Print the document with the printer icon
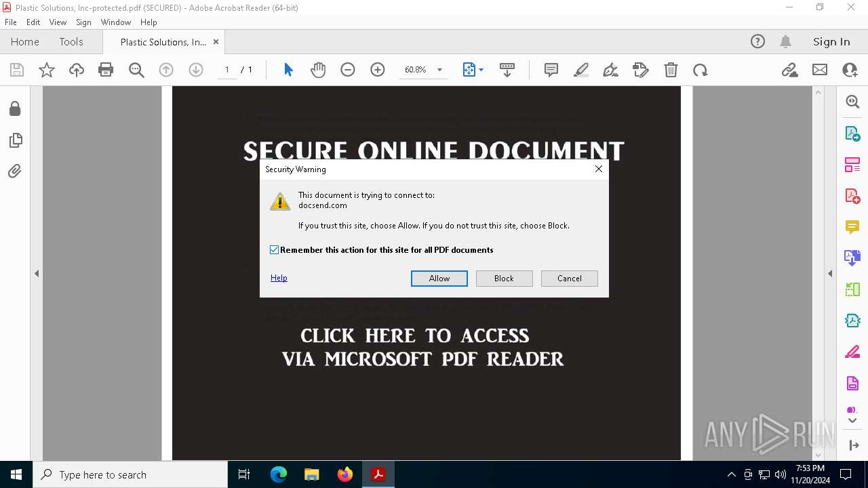The width and height of the screenshot is (868, 488). click(x=106, y=70)
